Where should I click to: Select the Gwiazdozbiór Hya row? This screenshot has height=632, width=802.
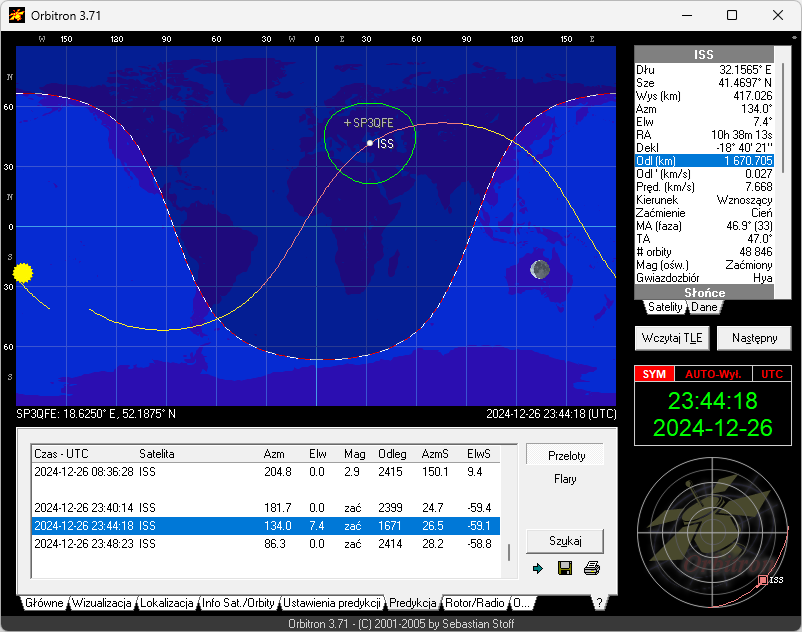coord(704,278)
